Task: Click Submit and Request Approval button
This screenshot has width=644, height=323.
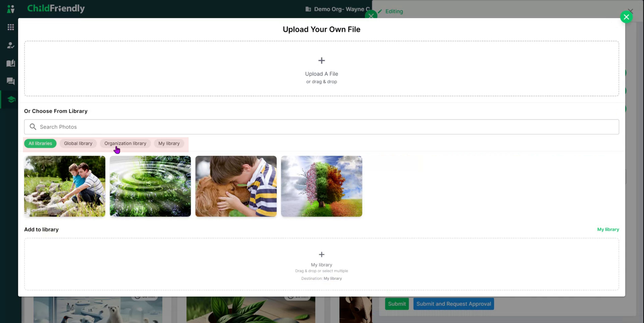Action: (453, 304)
